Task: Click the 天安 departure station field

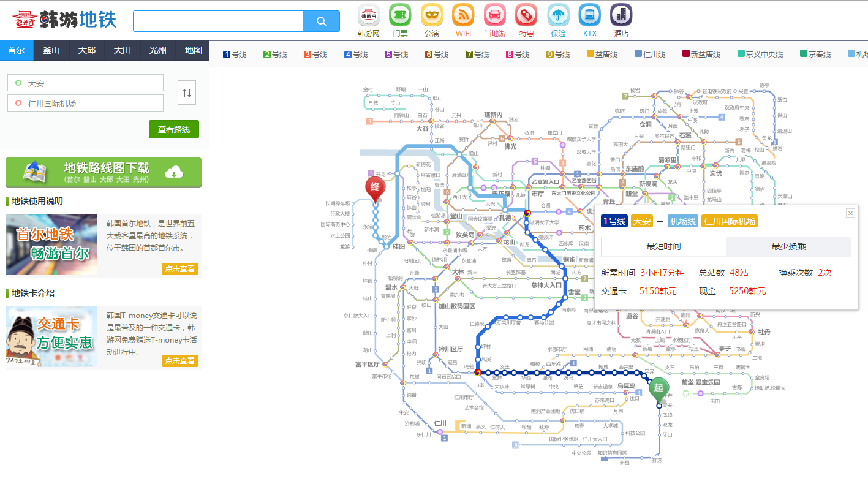Action: coord(85,83)
